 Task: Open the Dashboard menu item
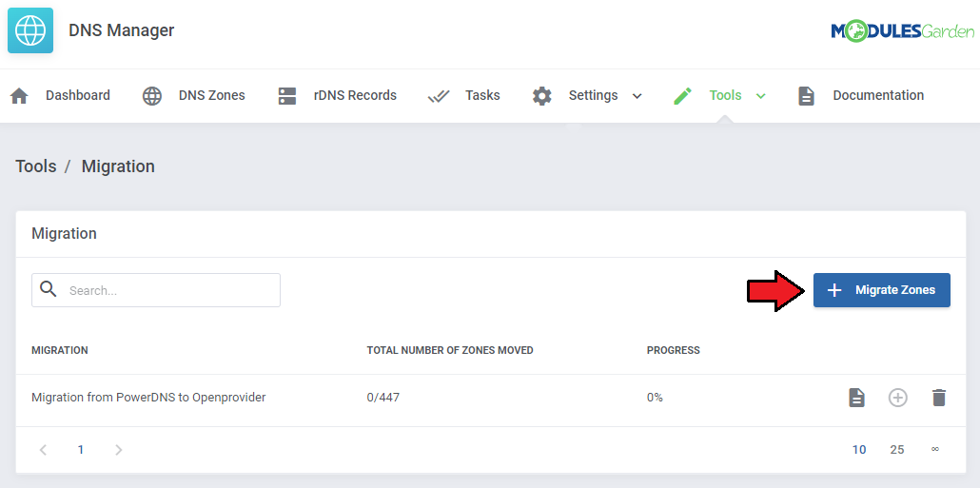[77, 95]
